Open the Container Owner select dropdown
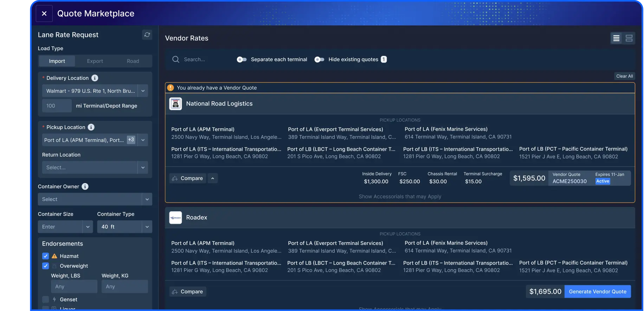Viewport: 644px width, 311px height. [x=95, y=199]
